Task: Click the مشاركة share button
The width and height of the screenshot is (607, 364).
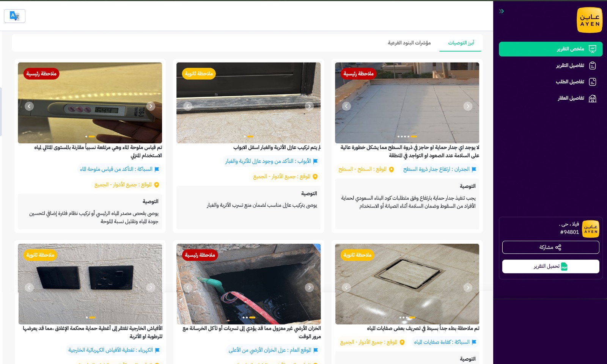Action: pyautogui.click(x=550, y=247)
